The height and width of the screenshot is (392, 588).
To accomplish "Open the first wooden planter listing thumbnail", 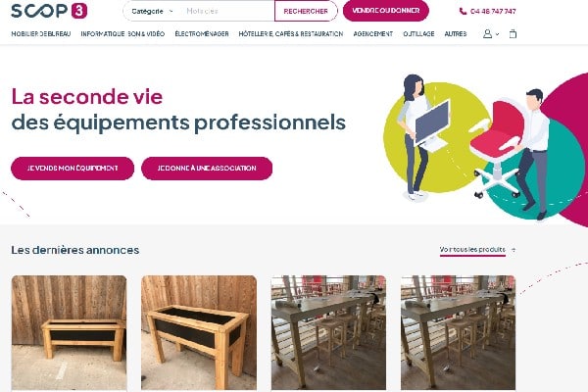I will 69,333.
